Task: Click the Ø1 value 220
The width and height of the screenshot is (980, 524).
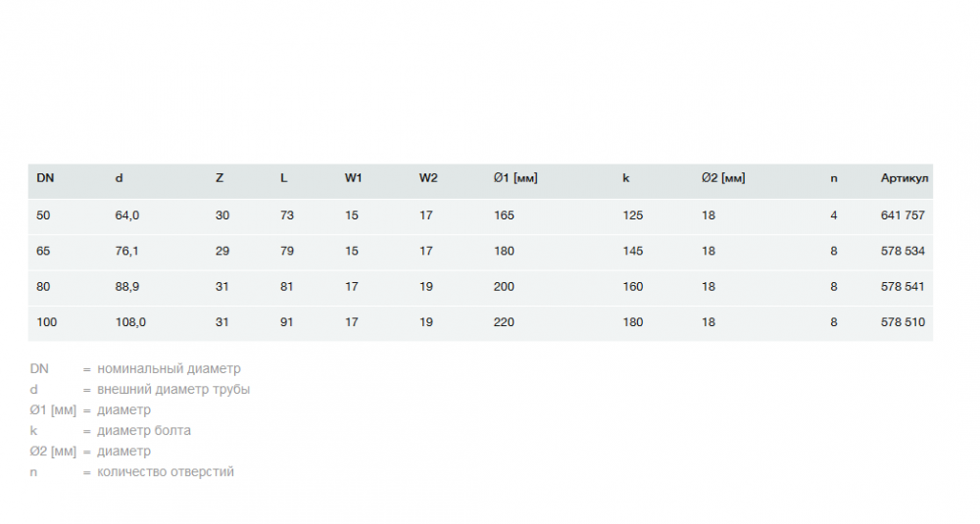Action: click(x=504, y=322)
